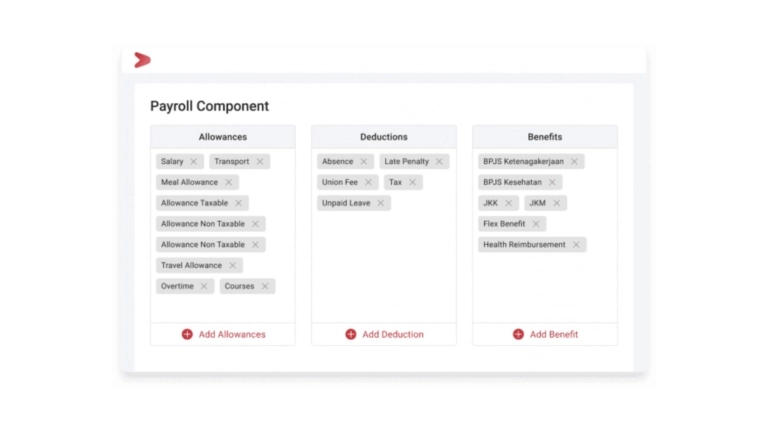The width and height of the screenshot is (768, 432).
Task: Remove the Overtime tag
Action: 204,286
